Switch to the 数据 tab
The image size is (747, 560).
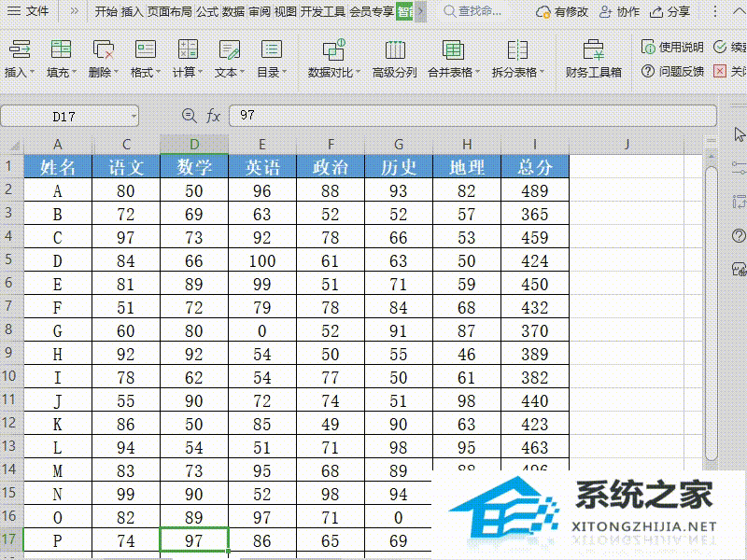pos(233,11)
